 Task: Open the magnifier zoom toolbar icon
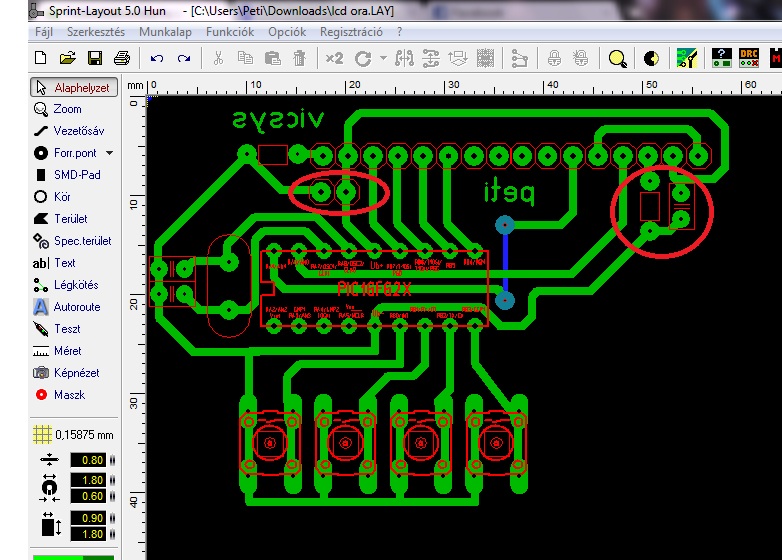pos(617,59)
